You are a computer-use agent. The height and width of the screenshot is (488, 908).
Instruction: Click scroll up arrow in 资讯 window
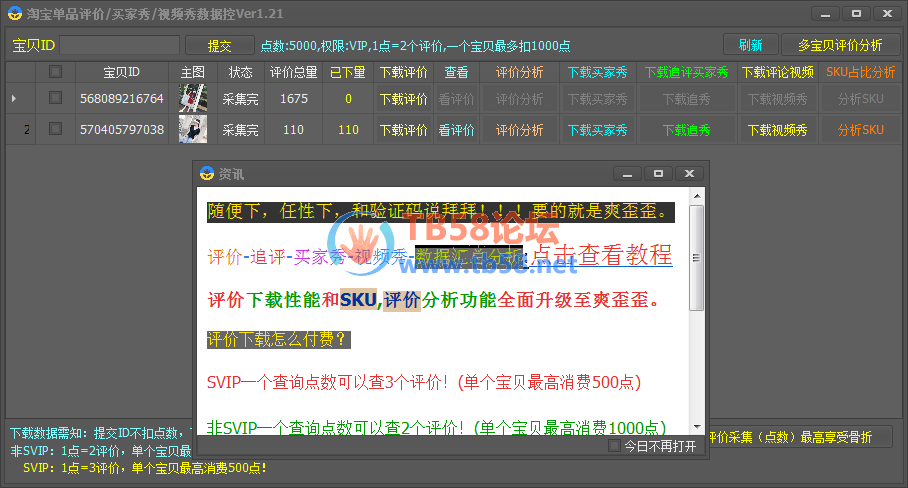(697, 196)
